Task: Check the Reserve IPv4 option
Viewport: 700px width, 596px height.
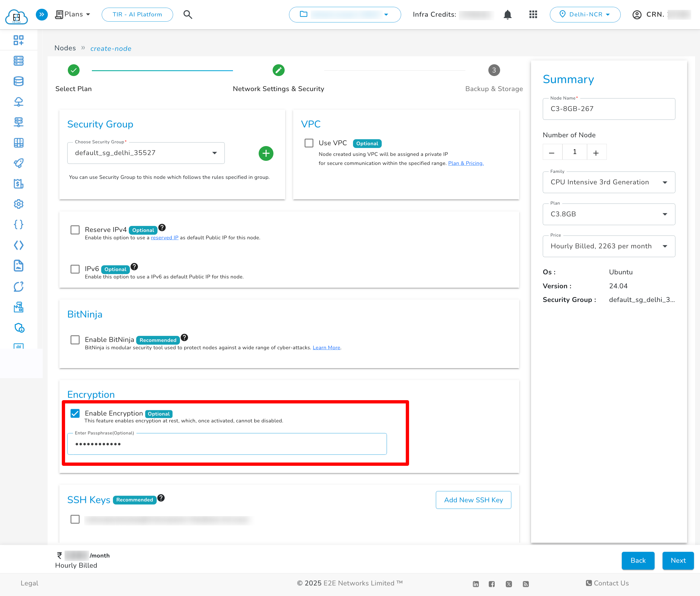Action: pyautogui.click(x=75, y=230)
